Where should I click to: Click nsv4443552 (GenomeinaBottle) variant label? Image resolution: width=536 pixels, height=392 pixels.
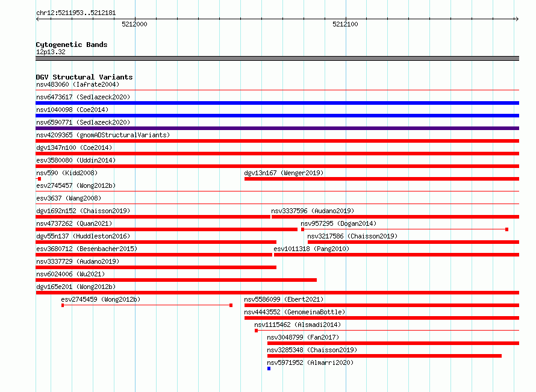(x=294, y=312)
